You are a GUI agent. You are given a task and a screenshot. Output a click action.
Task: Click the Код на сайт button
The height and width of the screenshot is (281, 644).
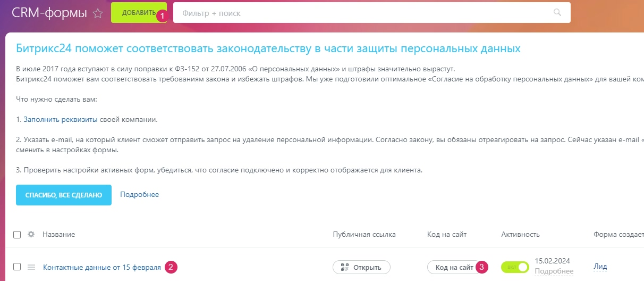tap(454, 267)
